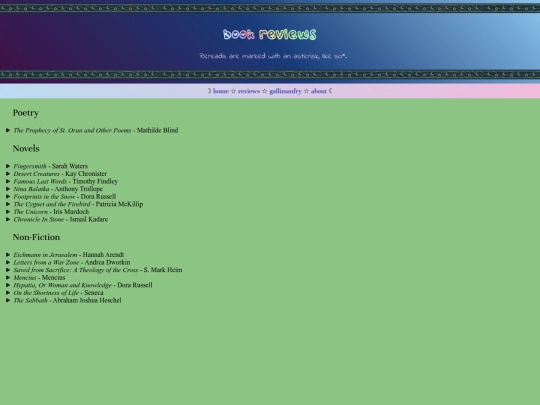Image resolution: width=540 pixels, height=405 pixels.
Task: Expand Chronicle In Stone by Ismail Kadare
Action: (57, 219)
